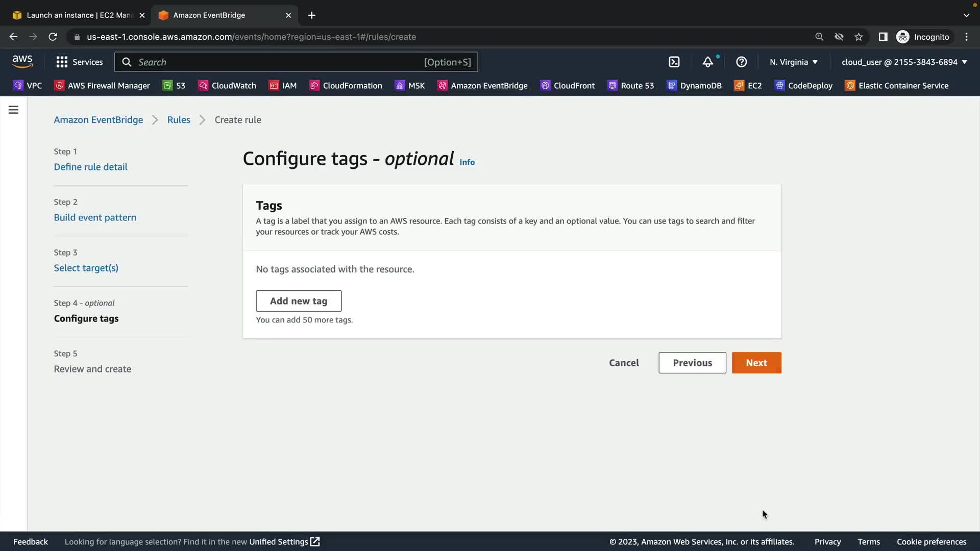Click the Add new tag button
This screenshot has height=551, width=980.
(299, 301)
